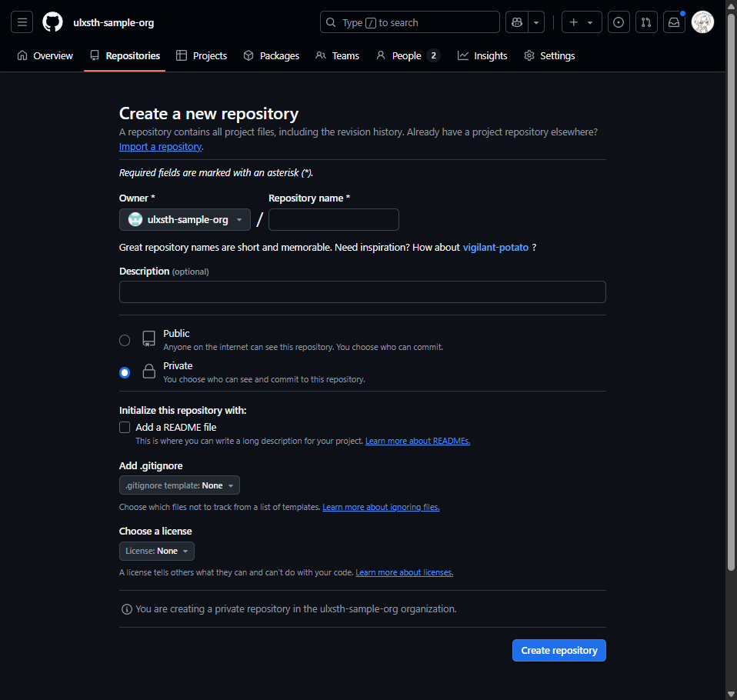Click ulxsth-sample-org organization name in header
737x700 pixels.
tap(113, 22)
